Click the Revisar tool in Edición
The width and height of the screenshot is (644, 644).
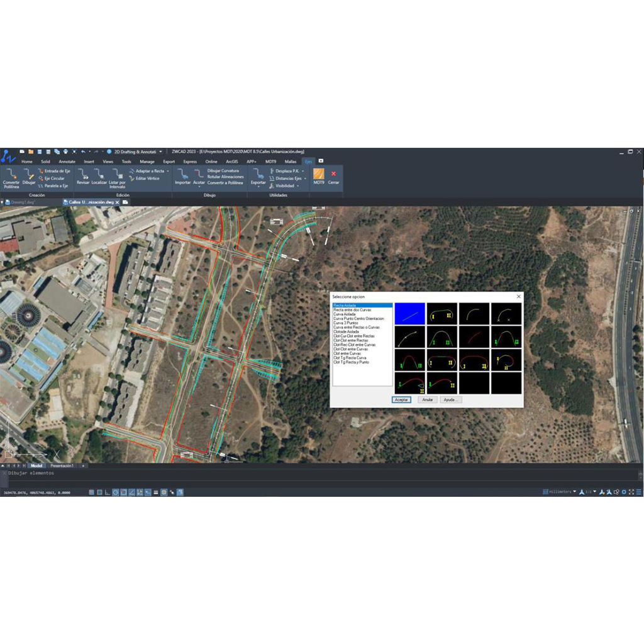coord(83,174)
